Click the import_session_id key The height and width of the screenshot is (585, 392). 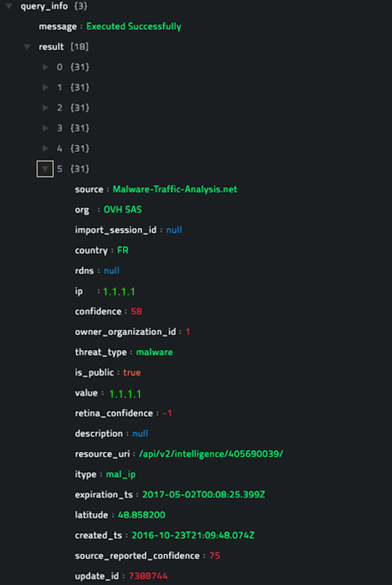(116, 229)
